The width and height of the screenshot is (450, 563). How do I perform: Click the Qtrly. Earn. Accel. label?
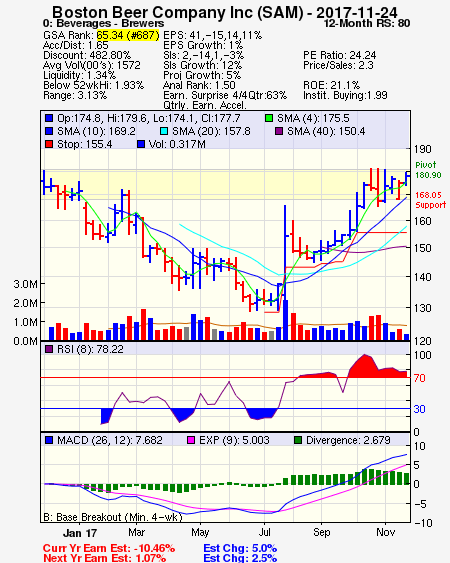point(205,105)
